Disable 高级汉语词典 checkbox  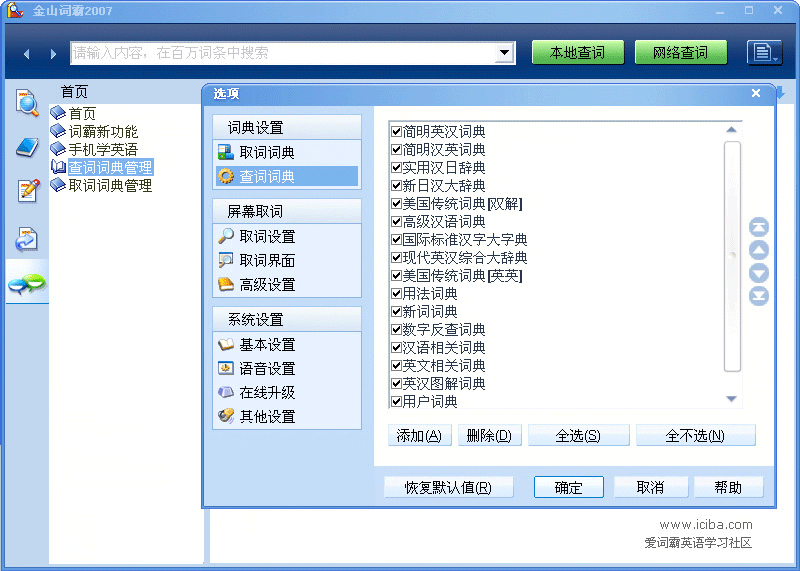(396, 221)
